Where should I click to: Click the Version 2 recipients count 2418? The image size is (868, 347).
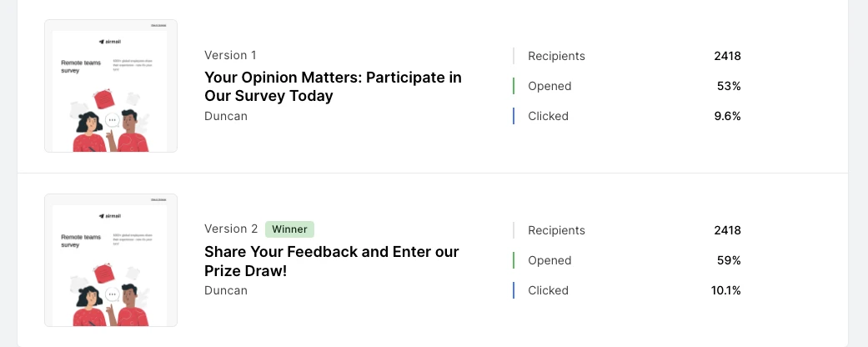tap(727, 230)
